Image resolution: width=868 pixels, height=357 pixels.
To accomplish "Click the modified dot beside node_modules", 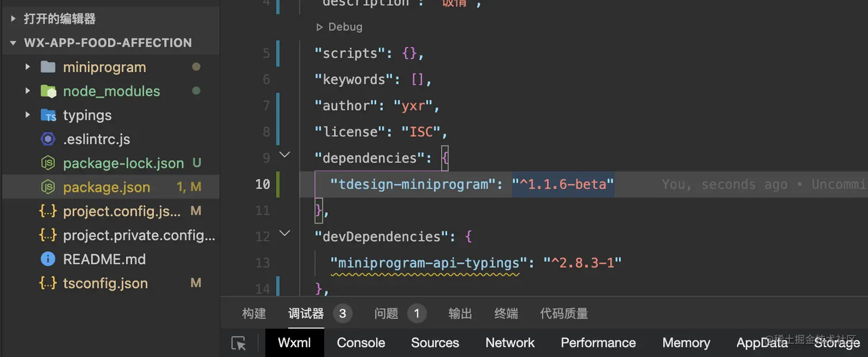I will [x=196, y=91].
